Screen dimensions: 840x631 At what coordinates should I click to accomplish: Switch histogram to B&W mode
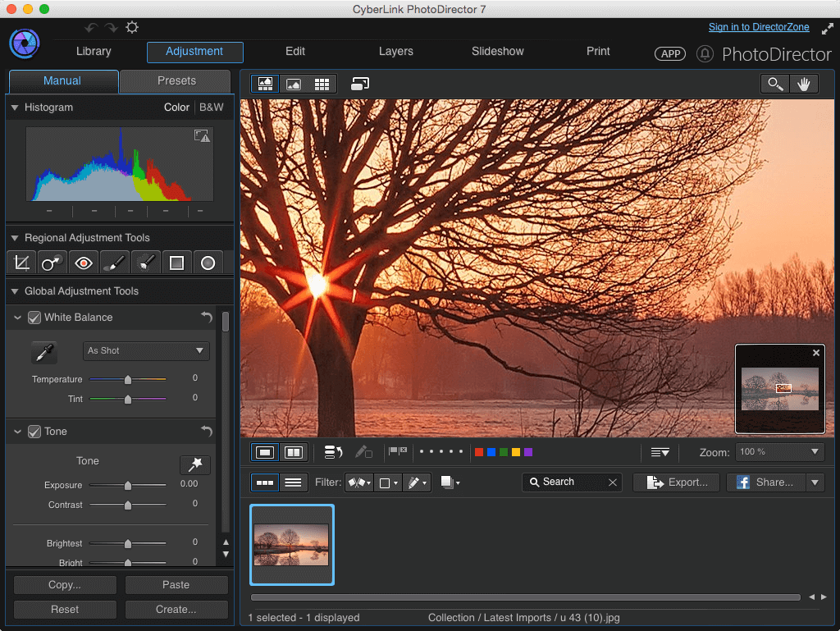click(x=211, y=107)
